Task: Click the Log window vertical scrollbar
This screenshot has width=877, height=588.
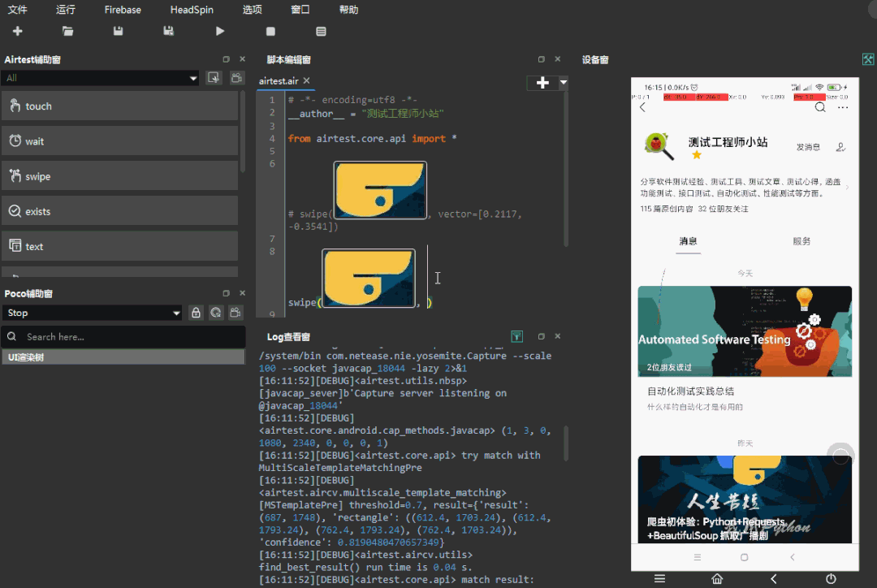Action: pyautogui.click(x=565, y=443)
